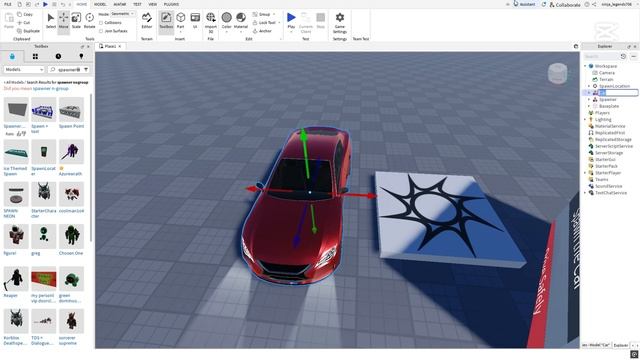Screen dimensions: 640x360
Task: Select Terrain in Explorer
Action: pos(606,80)
